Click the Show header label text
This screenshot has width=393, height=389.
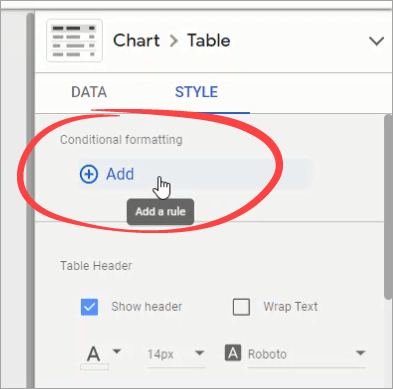coord(147,307)
